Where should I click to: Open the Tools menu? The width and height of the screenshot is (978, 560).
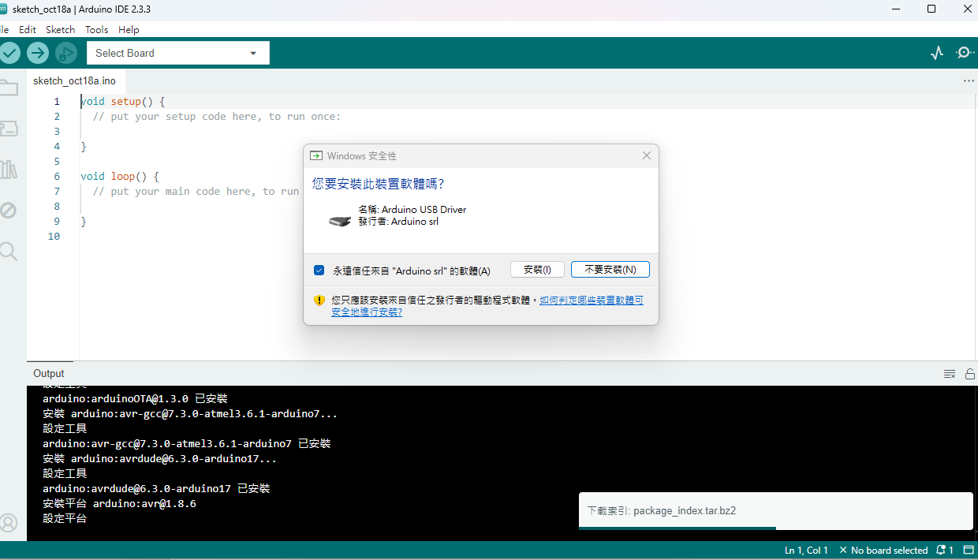pos(96,29)
